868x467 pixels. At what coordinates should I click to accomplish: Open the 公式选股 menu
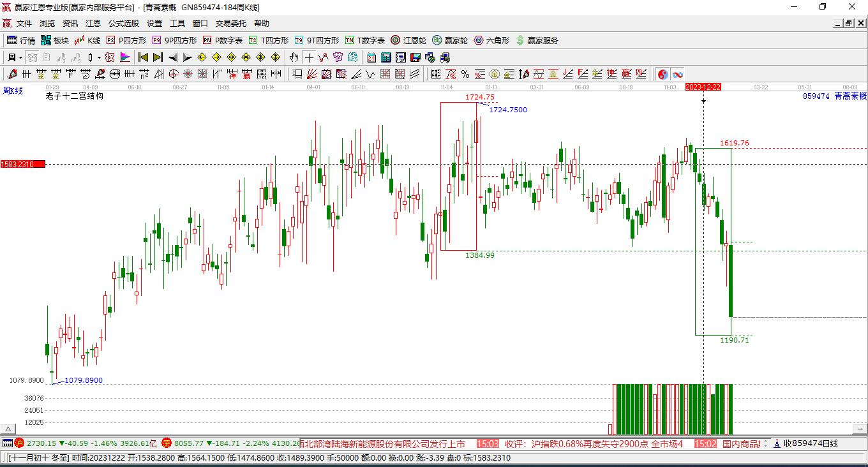pos(123,24)
